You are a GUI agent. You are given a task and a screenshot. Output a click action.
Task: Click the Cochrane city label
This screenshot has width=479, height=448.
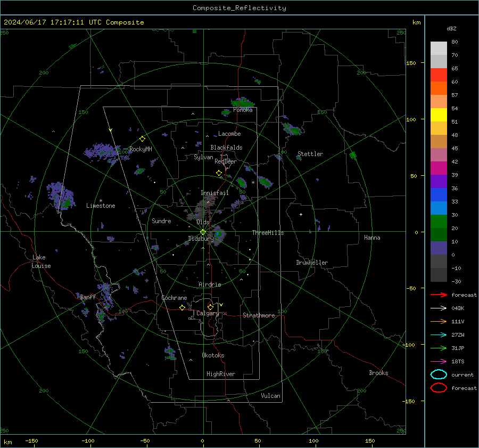point(174,298)
